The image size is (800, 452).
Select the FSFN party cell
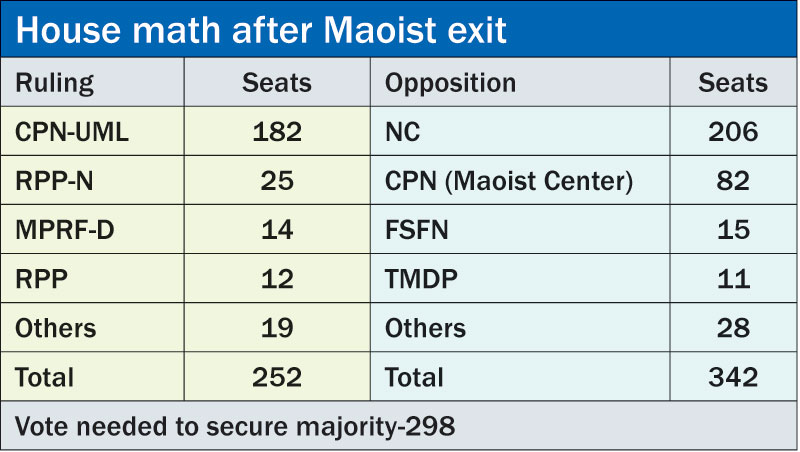pyautogui.click(x=417, y=230)
